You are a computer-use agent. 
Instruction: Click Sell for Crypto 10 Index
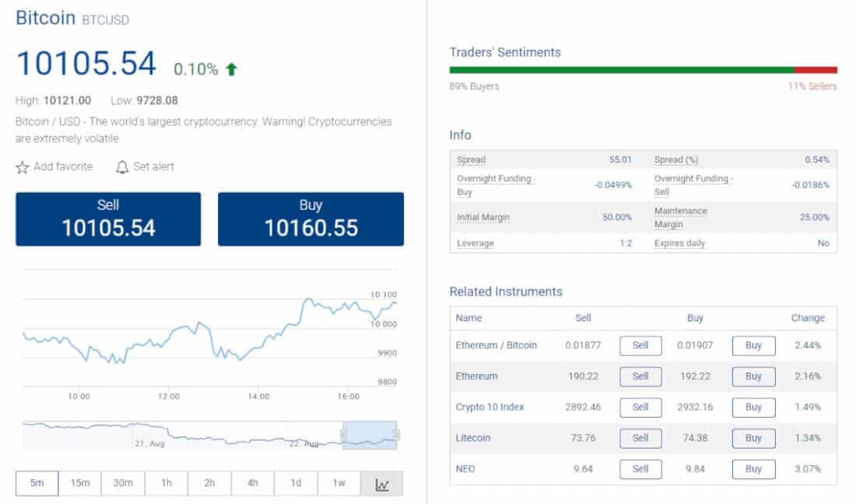[x=640, y=407]
